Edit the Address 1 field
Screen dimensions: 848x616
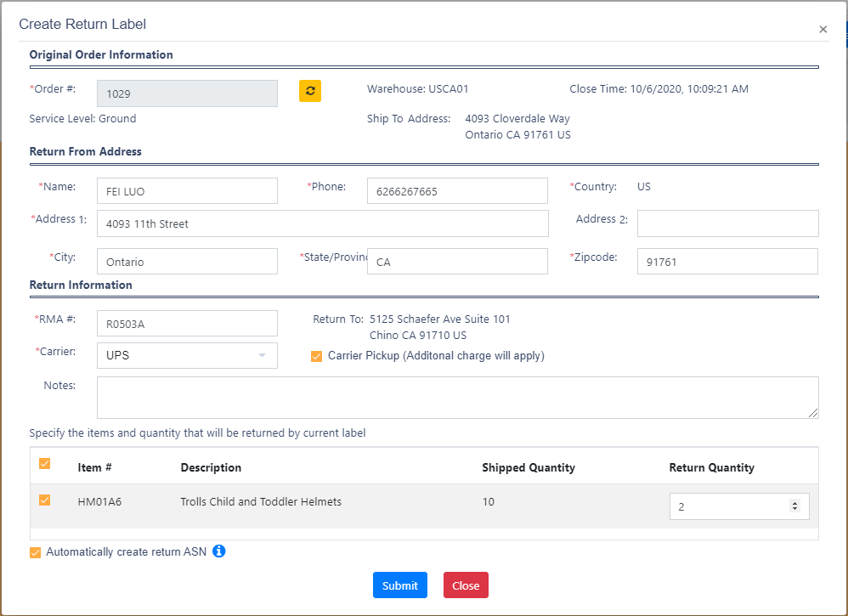point(322,223)
